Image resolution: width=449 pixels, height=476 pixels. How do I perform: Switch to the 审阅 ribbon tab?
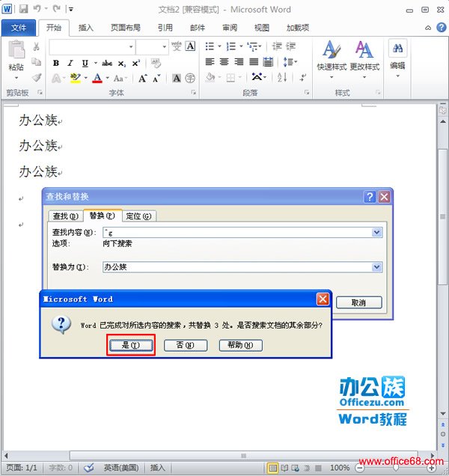(x=230, y=28)
